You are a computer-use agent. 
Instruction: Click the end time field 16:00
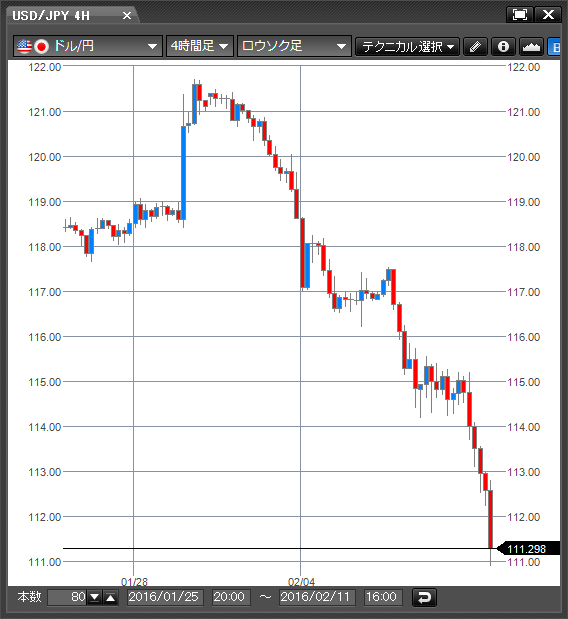tap(382, 597)
